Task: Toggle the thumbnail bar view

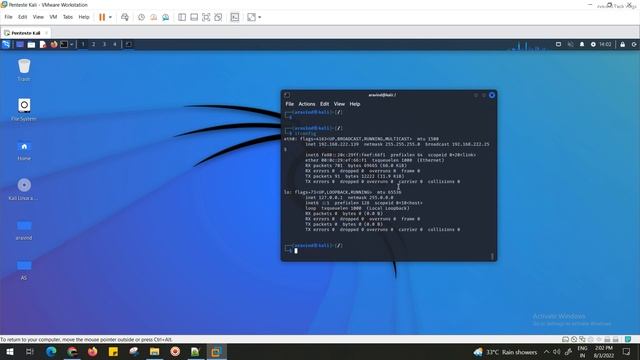Action: (x=194, y=17)
